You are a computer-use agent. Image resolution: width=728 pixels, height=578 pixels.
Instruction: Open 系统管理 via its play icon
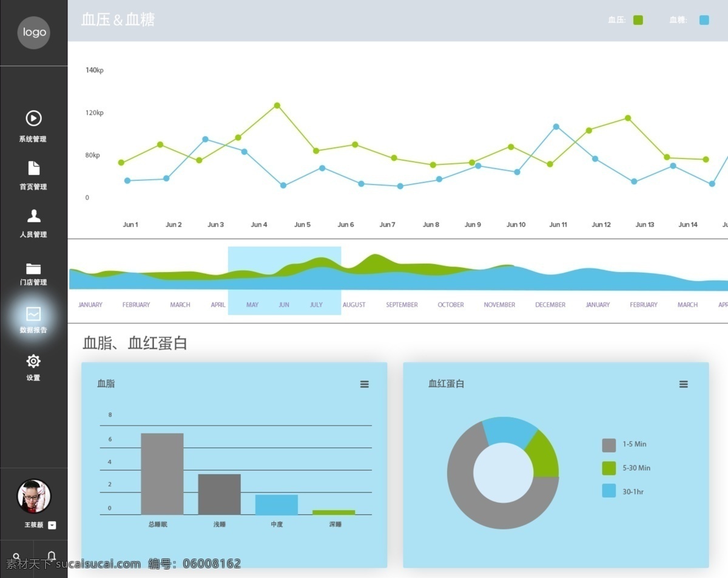(x=33, y=118)
